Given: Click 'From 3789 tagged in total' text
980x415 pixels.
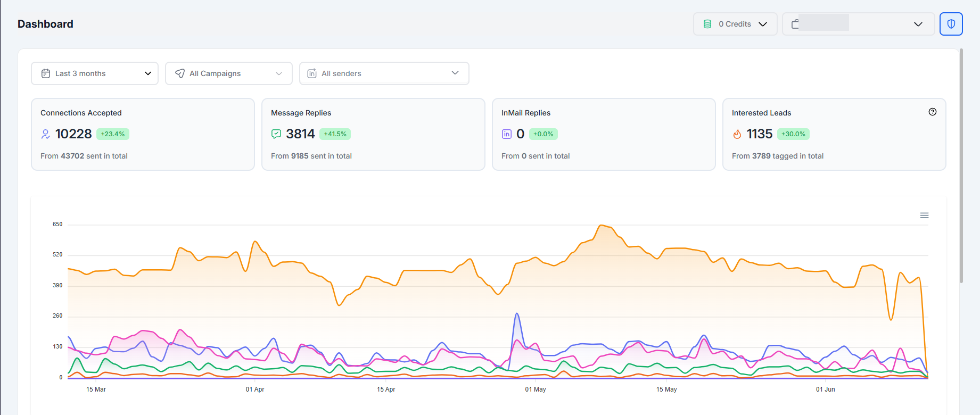Looking at the screenshot, I should [778, 156].
